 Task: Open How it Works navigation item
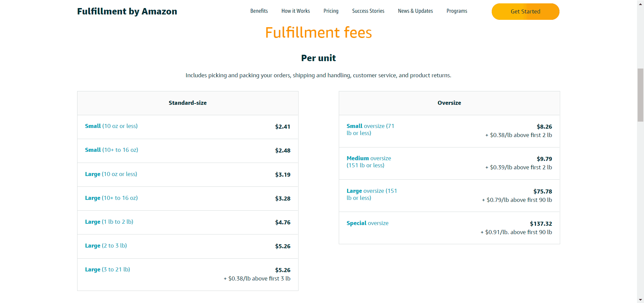(x=296, y=11)
